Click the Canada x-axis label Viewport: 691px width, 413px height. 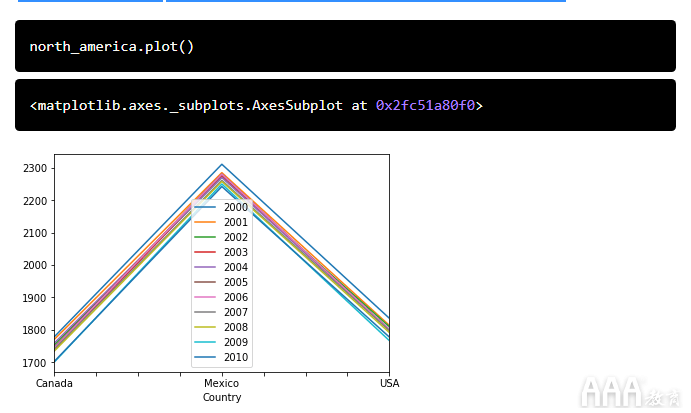tap(54, 383)
